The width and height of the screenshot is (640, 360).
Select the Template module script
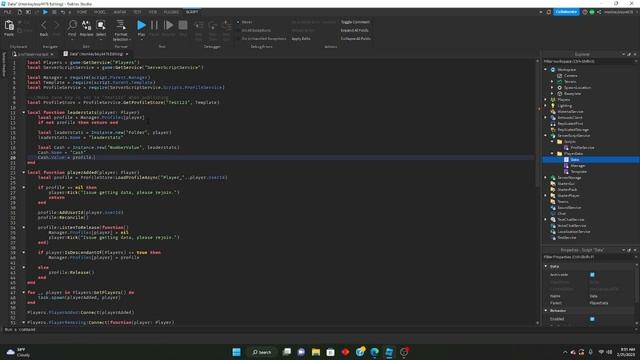578,172
